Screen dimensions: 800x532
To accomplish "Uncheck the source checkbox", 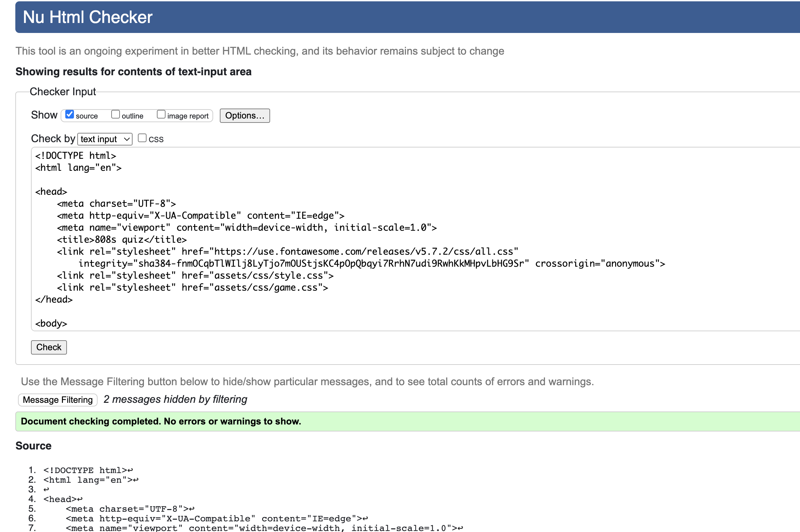I will pyautogui.click(x=70, y=114).
